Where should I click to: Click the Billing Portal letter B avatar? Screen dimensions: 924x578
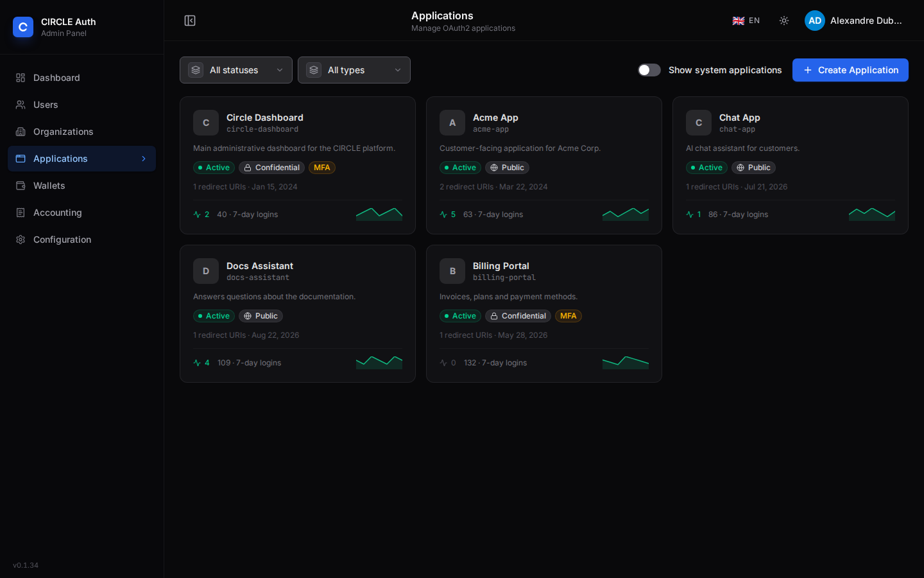pos(452,271)
